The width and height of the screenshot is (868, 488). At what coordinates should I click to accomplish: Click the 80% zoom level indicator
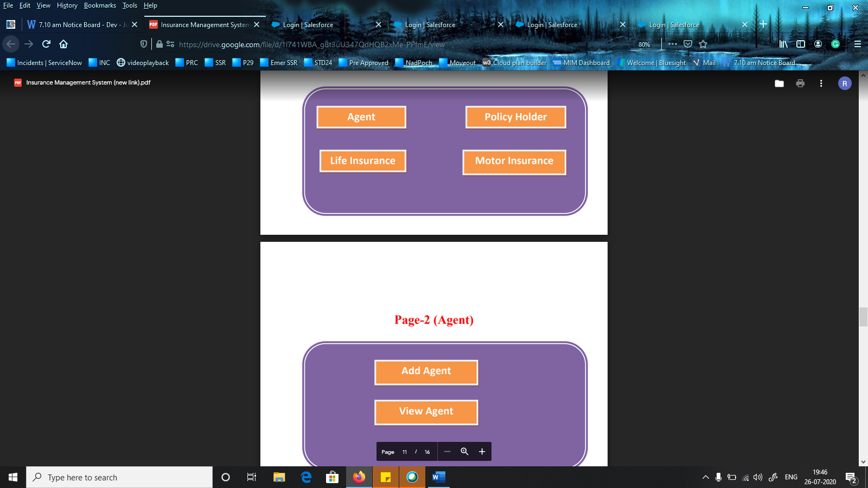(644, 44)
